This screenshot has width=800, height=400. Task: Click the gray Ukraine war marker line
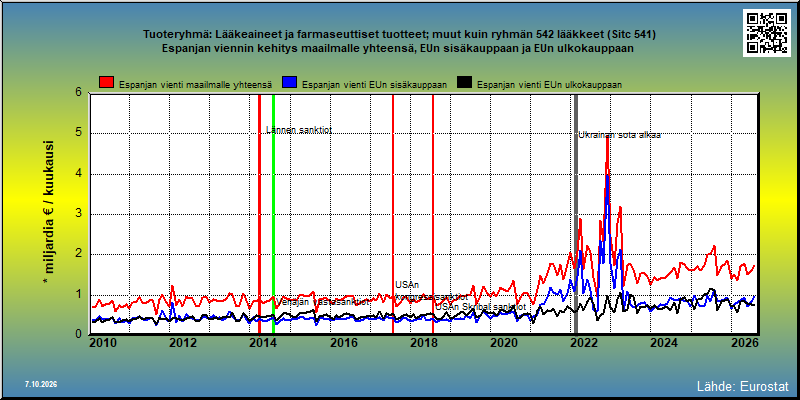tap(576, 214)
